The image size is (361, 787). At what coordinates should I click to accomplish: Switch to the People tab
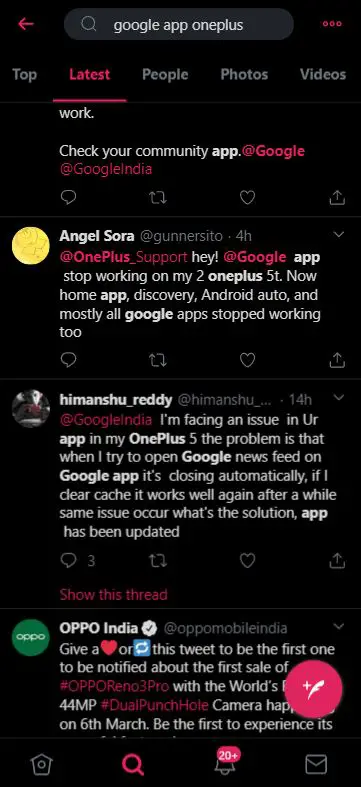click(x=165, y=75)
